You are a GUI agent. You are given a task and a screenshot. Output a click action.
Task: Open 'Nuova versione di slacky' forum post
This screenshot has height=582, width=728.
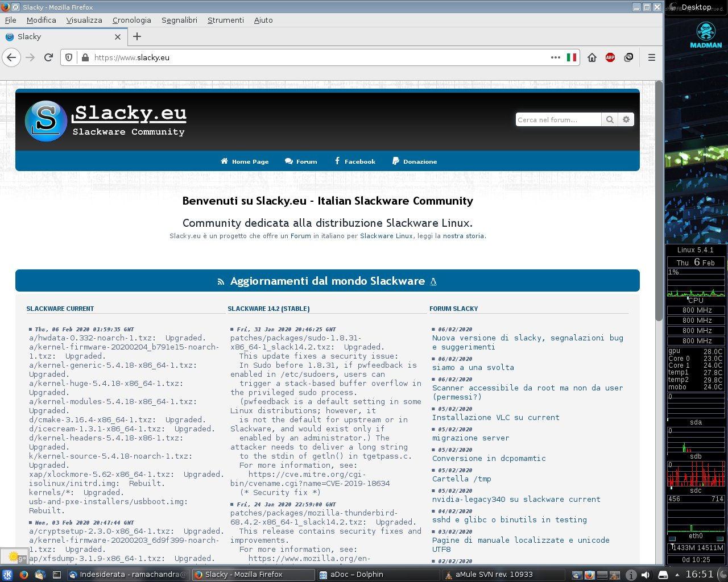527,342
